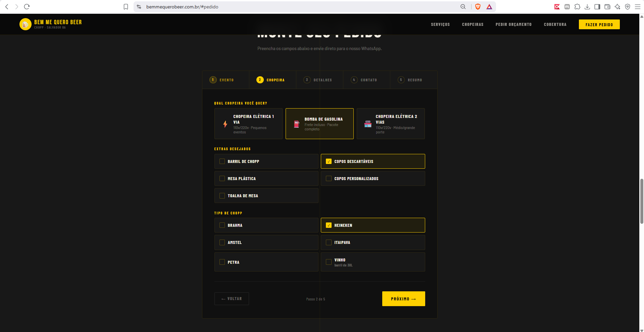Click the scrollbar down arrow
This screenshot has height=332, width=644.
pyautogui.click(x=642, y=330)
